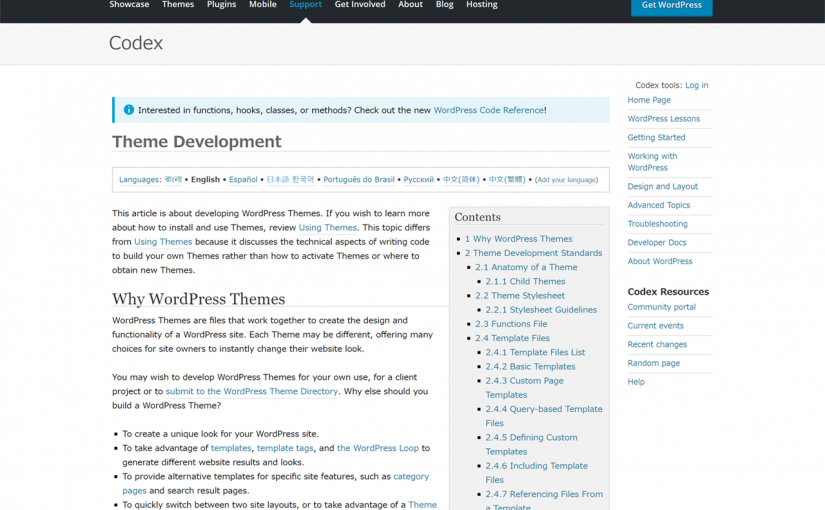Switch to the Русский language version
The width and height of the screenshot is (825, 510).
point(419,179)
